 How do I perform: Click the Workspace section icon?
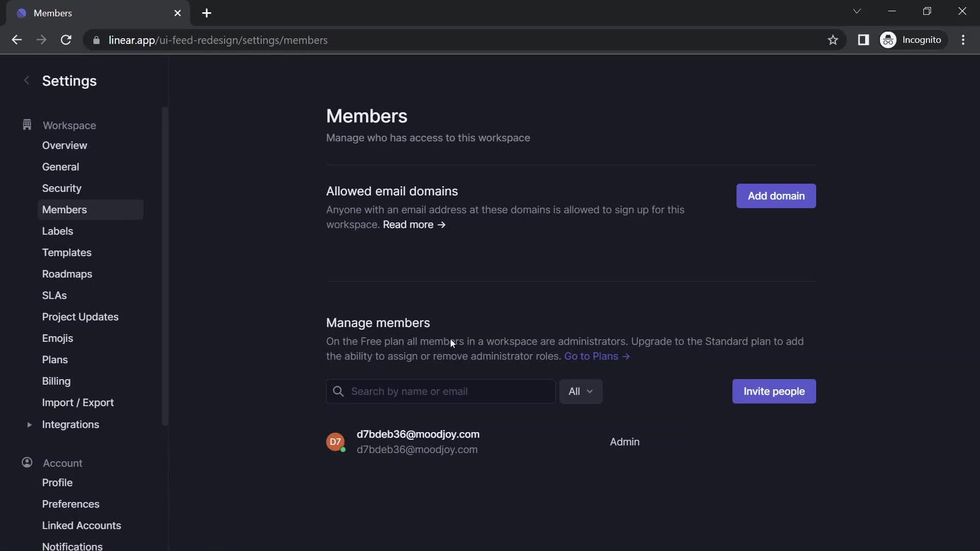[x=26, y=125]
